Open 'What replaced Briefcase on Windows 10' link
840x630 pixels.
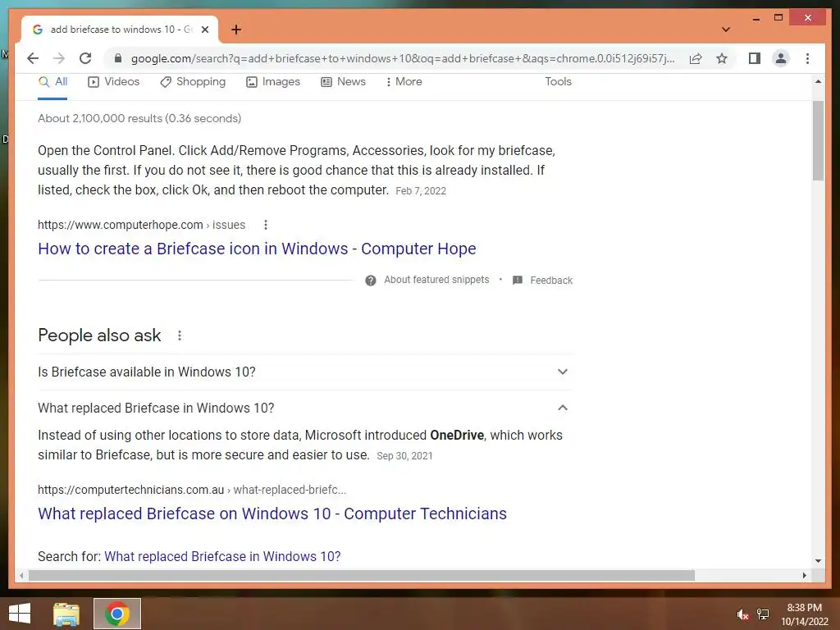pyautogui.click(x=272, y=514)
